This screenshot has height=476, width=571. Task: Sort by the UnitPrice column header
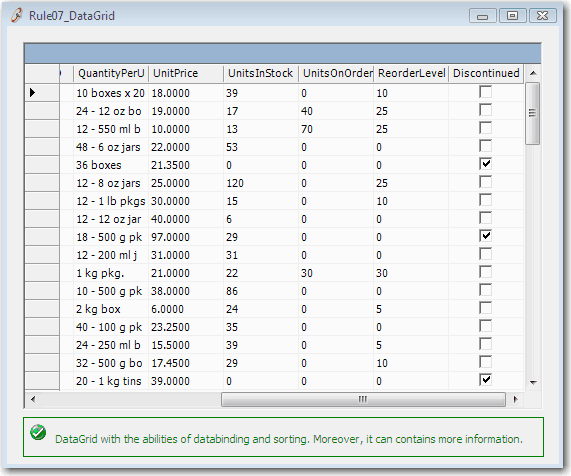click(186, 73)
